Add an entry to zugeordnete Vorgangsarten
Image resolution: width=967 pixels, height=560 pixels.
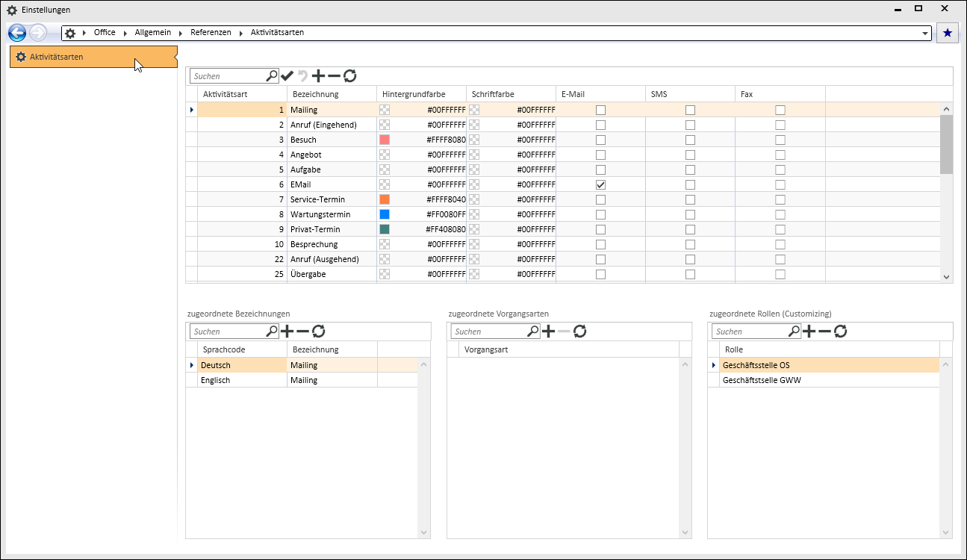tap(548, 331)
